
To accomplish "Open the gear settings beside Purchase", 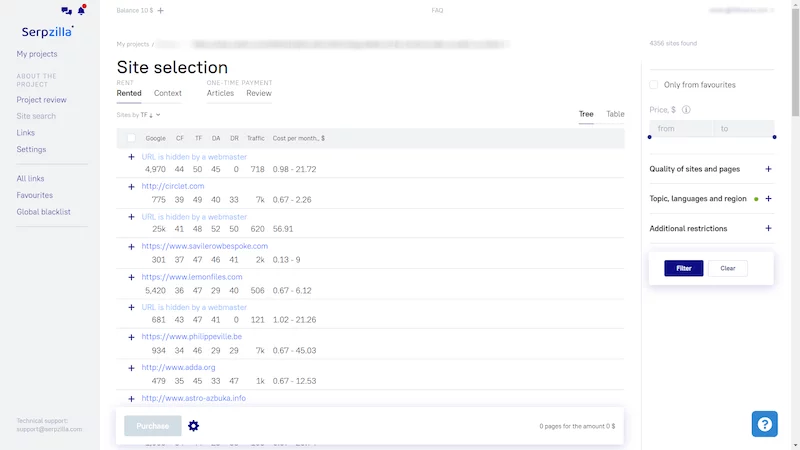I will [194, 426].
